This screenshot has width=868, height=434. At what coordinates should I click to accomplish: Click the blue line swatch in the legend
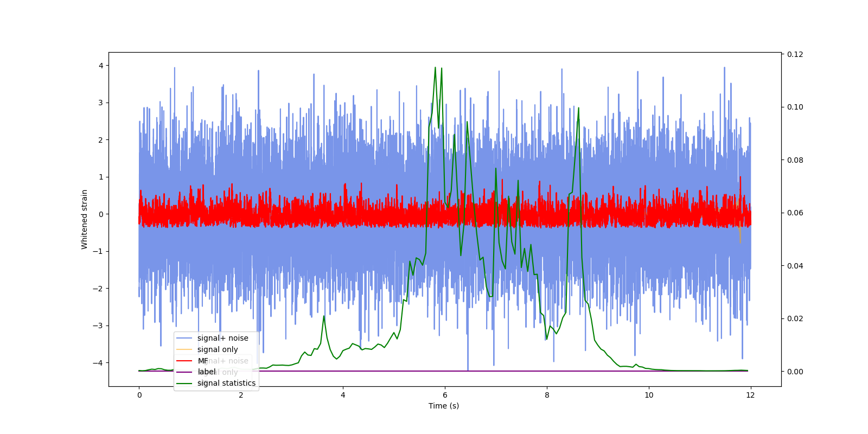coord(184,339)
